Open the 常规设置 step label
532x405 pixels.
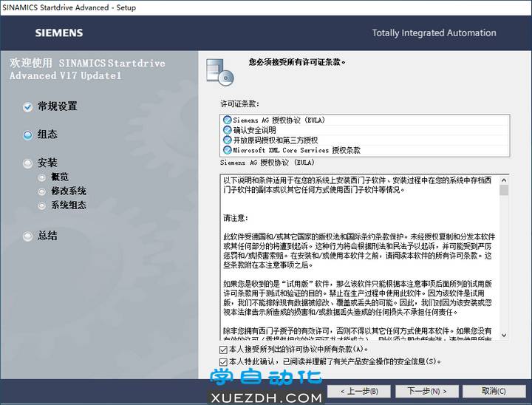point(58,106)
